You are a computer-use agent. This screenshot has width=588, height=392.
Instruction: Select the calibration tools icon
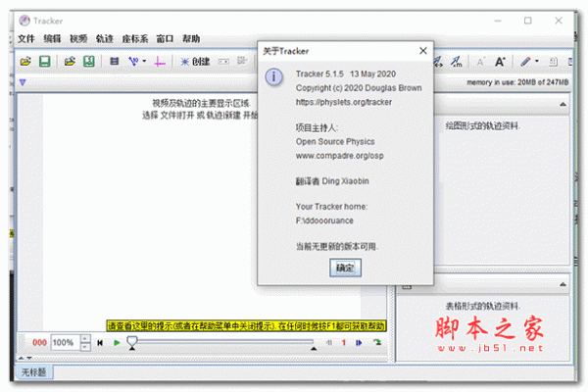[133, 61]
